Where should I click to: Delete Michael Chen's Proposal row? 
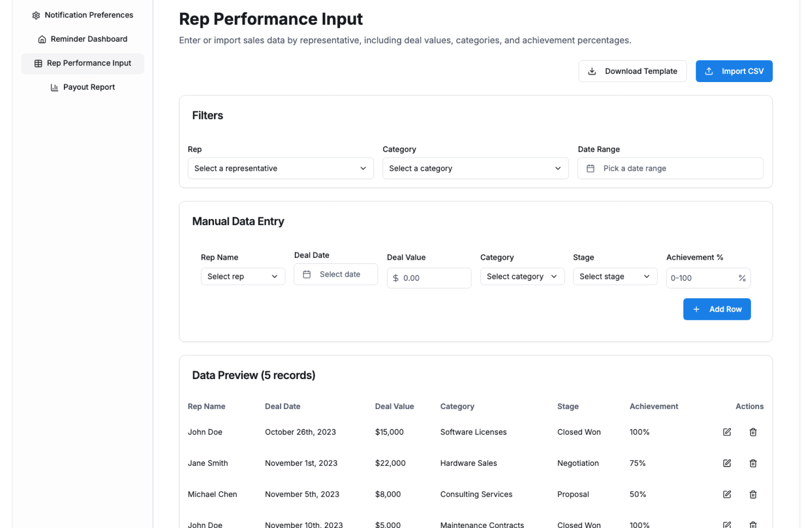pos(753,494)
